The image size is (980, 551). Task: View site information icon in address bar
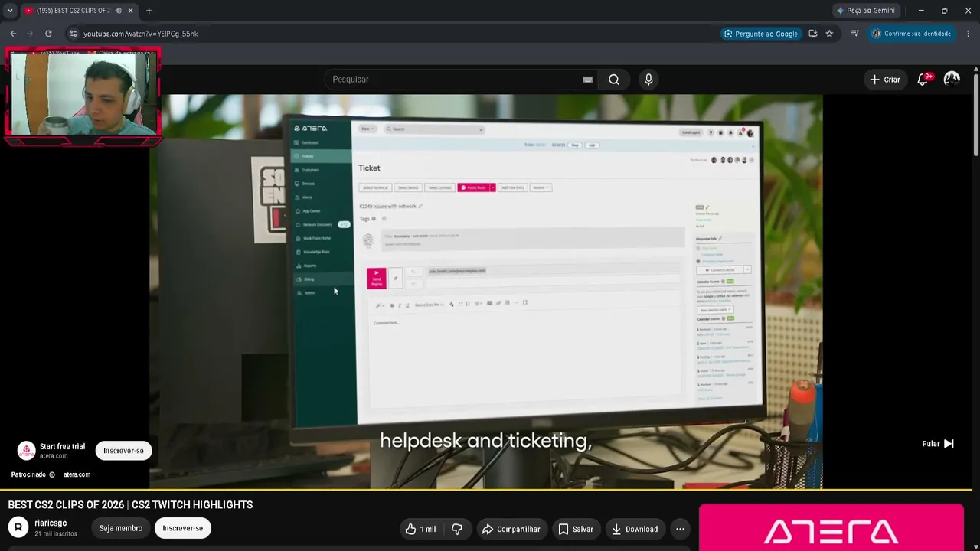click(x=73, y=34)
